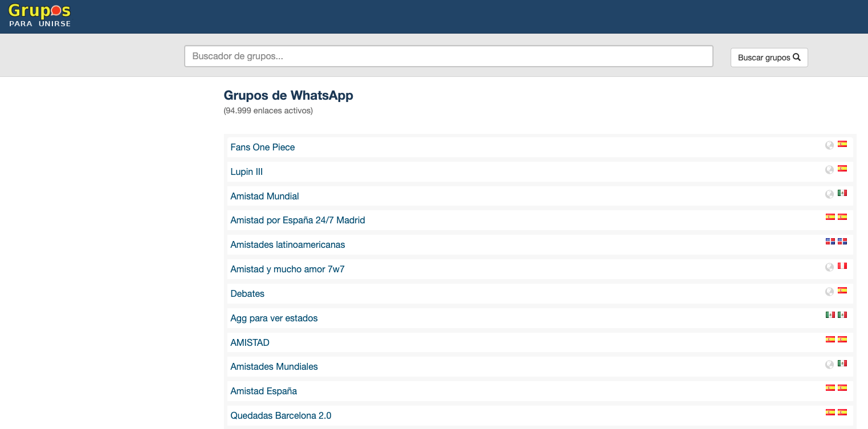The image size is (868, 429).
Task: Open the Amistades latinoamericanas group
Action: 288,244
